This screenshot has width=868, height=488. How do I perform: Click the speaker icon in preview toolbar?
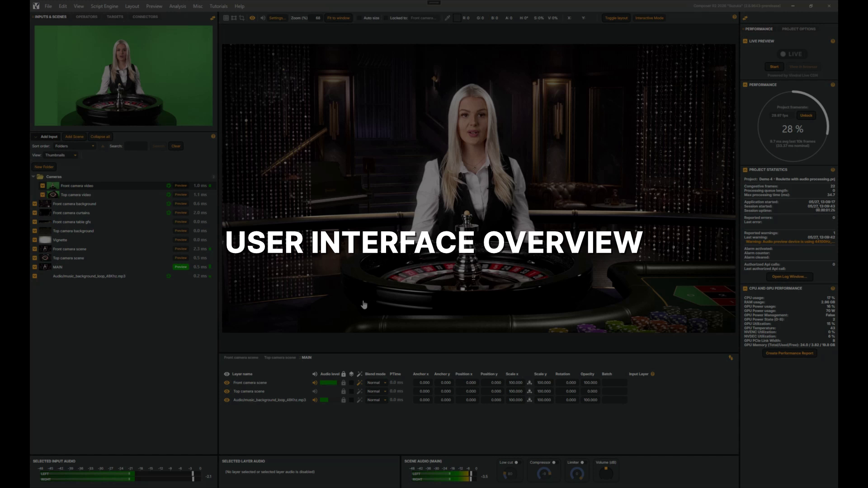(263, 18)
